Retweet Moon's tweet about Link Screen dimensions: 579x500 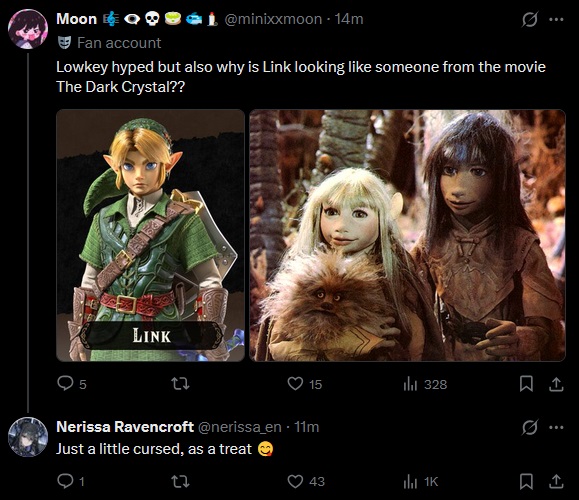point(181,384)
